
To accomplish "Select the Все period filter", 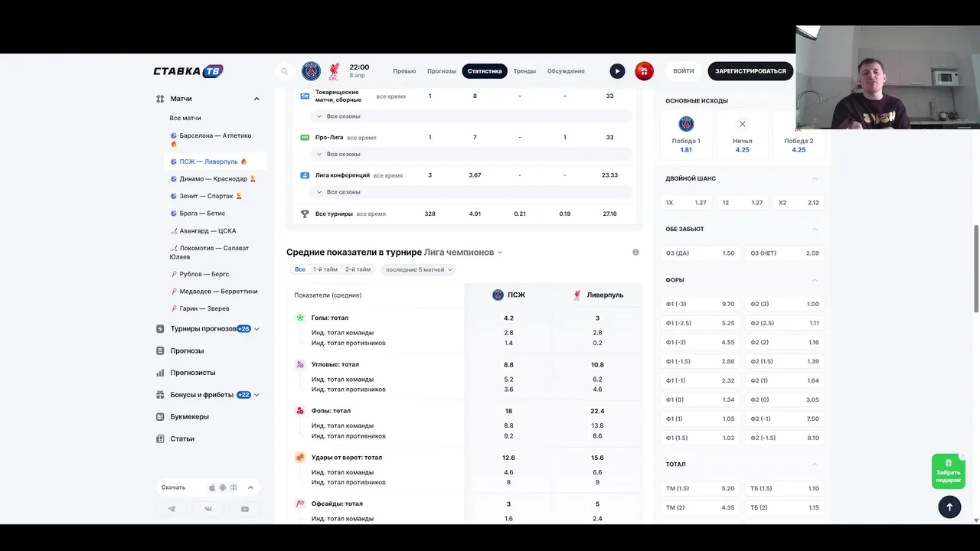I will tap(300, 269).
